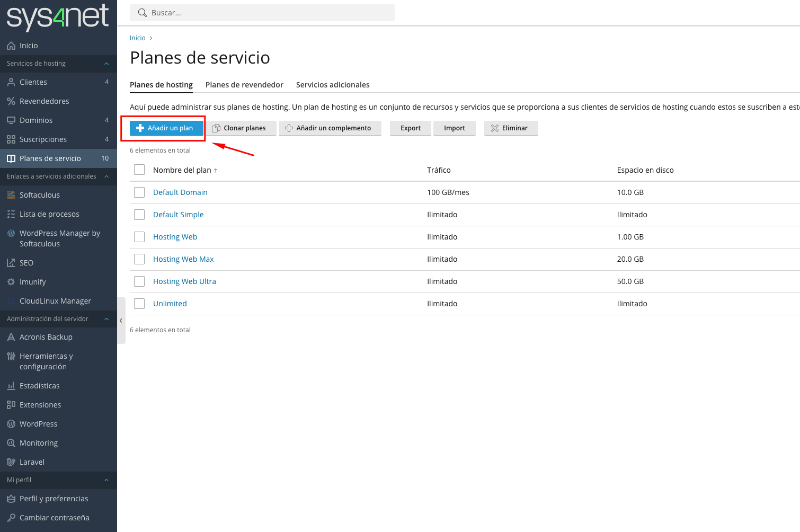
Task: Open Suscripciones grid icon in sidebar
Action: pos(11,139)
